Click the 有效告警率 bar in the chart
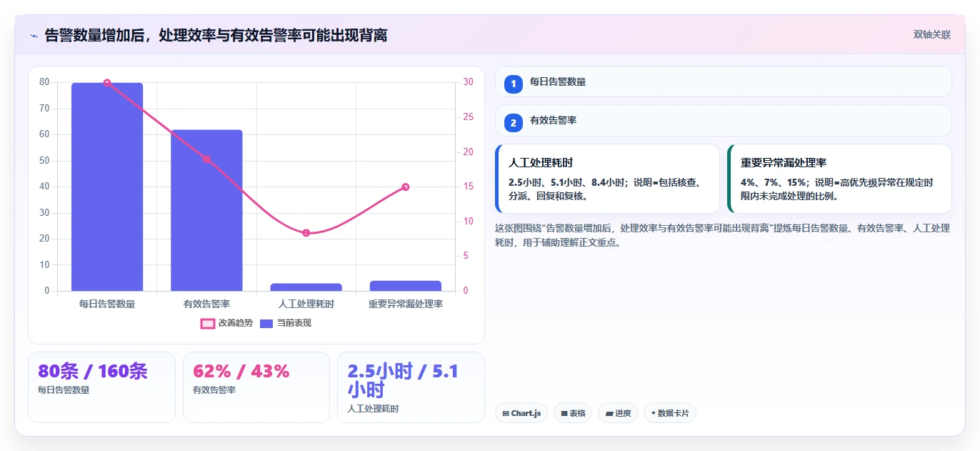The width and height of the screenshot is (980, 451). (x=206, y=210)
